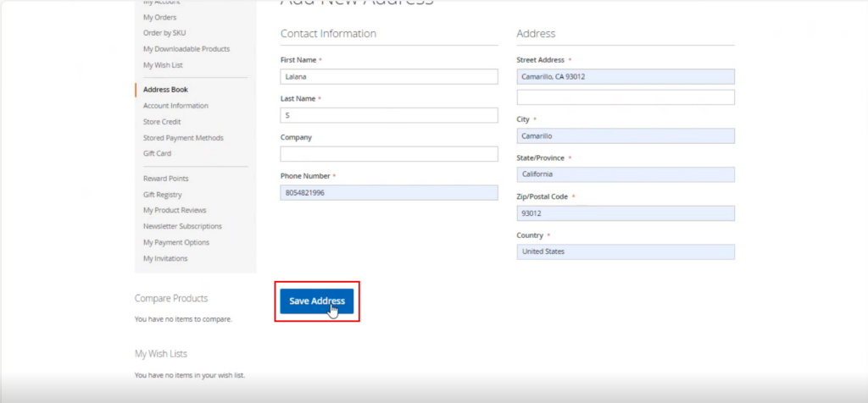This screenshot has height=403, width=868.
Task: Open Account Information page
Action: coord(175,106)
